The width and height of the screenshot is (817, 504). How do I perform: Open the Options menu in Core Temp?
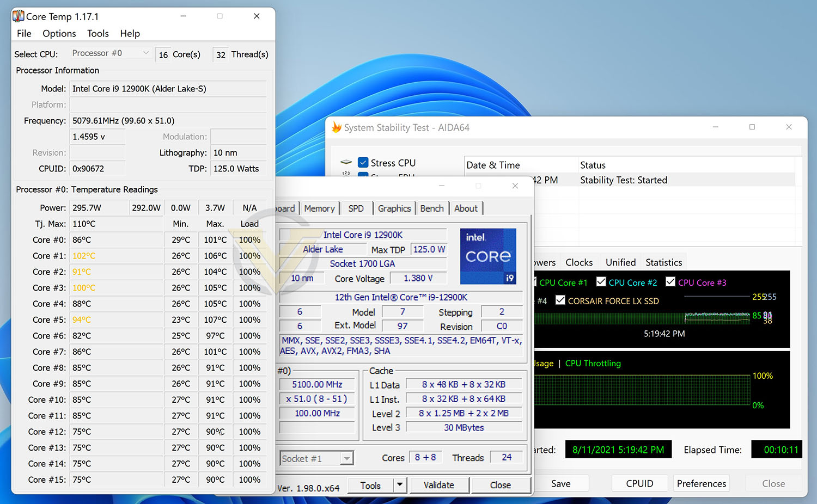point(59,34)
